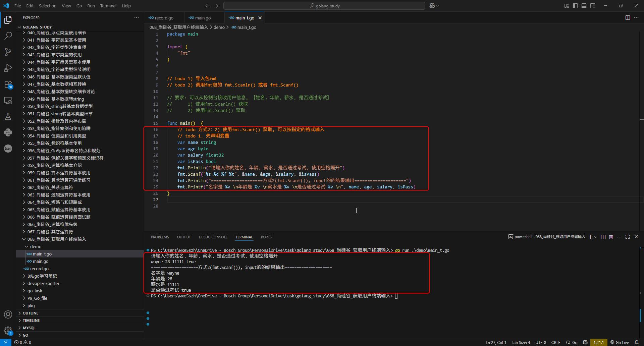
Task: Open the Remote Explorer
Action: pos(8,101)
